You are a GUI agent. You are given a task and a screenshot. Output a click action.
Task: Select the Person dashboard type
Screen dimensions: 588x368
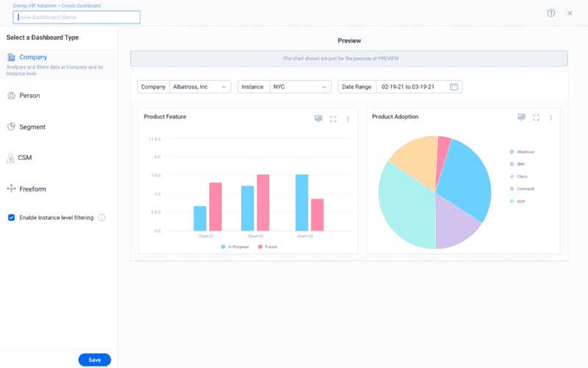tap(29, 96)
